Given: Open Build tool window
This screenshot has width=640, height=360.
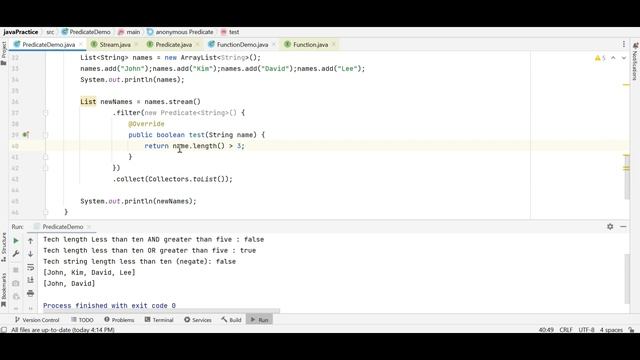Looking at the screenshot, I should [231, 320].
